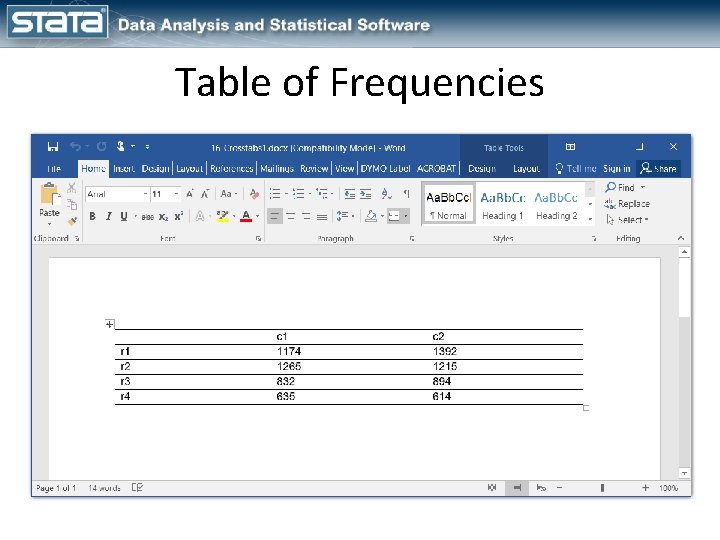
Task: Click the Copy icon
Action: tap(72, 204)
